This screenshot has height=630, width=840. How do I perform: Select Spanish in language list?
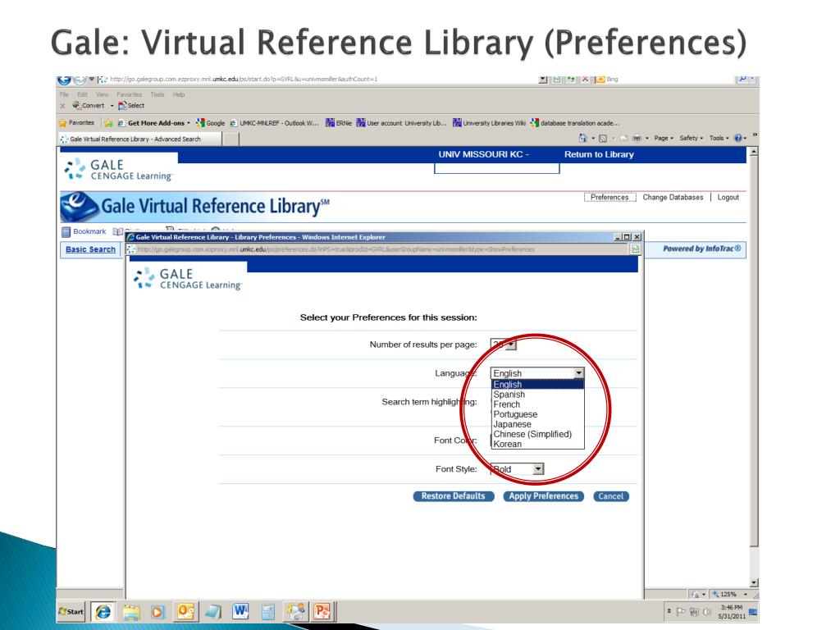pos(537,395)
